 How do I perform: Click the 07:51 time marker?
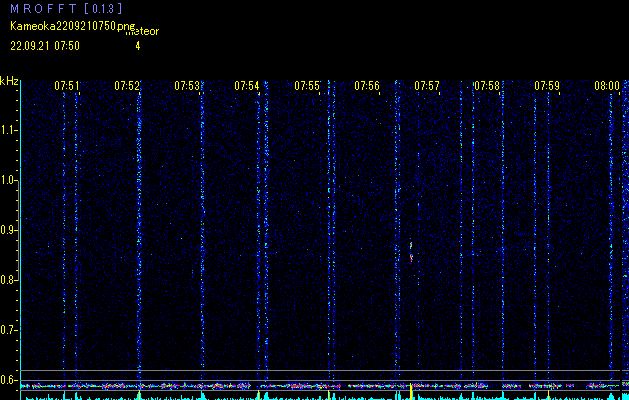(67, 85)
